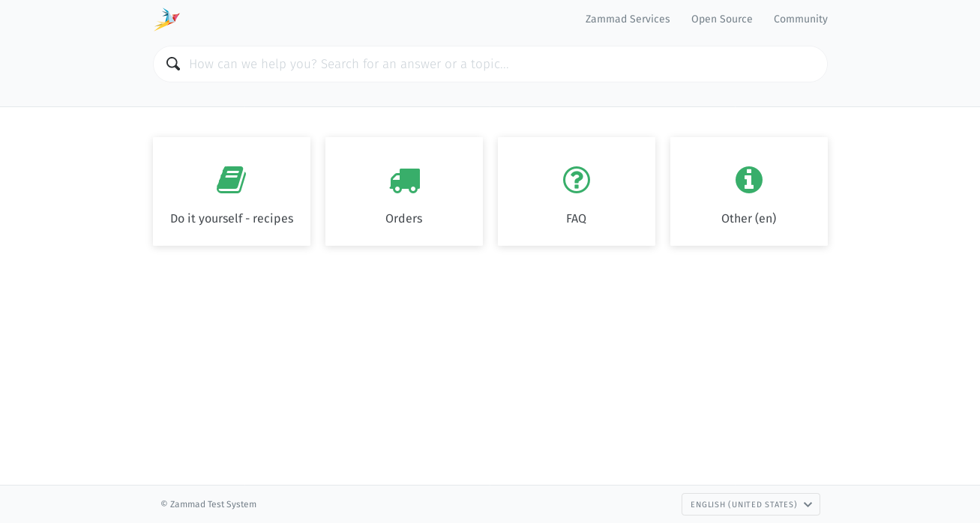Click the FAQ category card

(576, 191)
